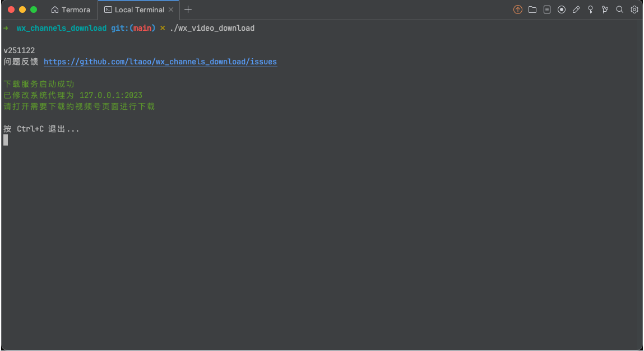Click the 127.0.0.1:2023 proxy address text
The width and height of the screenshot is (644, 351).
(111, 95)
